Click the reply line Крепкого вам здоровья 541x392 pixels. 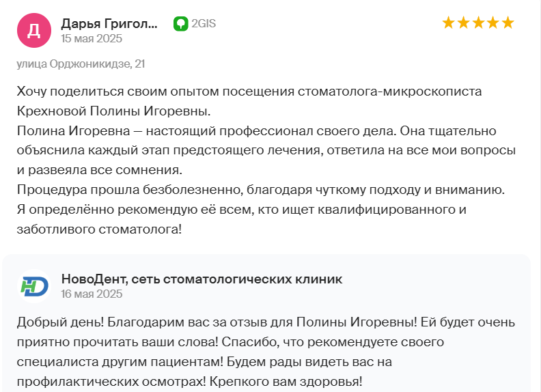pos(286,382)
